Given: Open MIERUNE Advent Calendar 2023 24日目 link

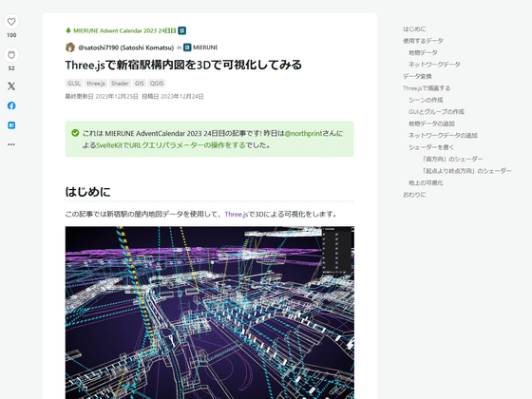Looking at the screenshot, I should tap(124, 30).
